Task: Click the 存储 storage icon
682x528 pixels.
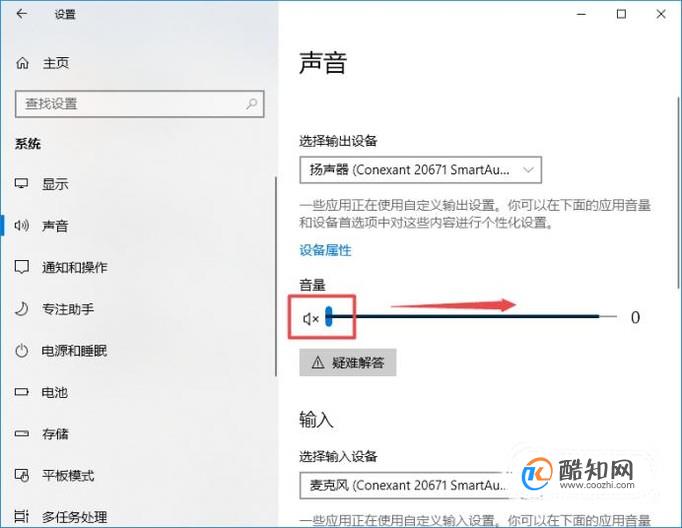Action: [x=22, y=434]
